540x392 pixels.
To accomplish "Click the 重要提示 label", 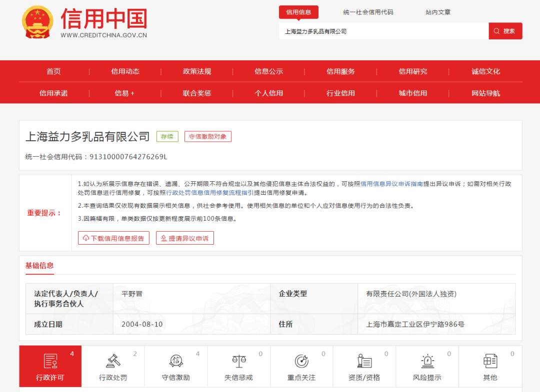I will pyautogui.click(x=44, y=213).
